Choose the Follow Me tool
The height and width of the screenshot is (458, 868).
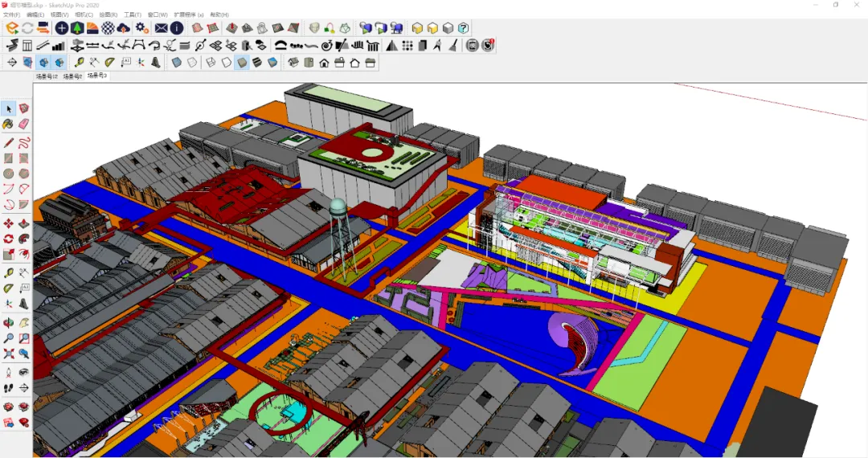point(24,239)
